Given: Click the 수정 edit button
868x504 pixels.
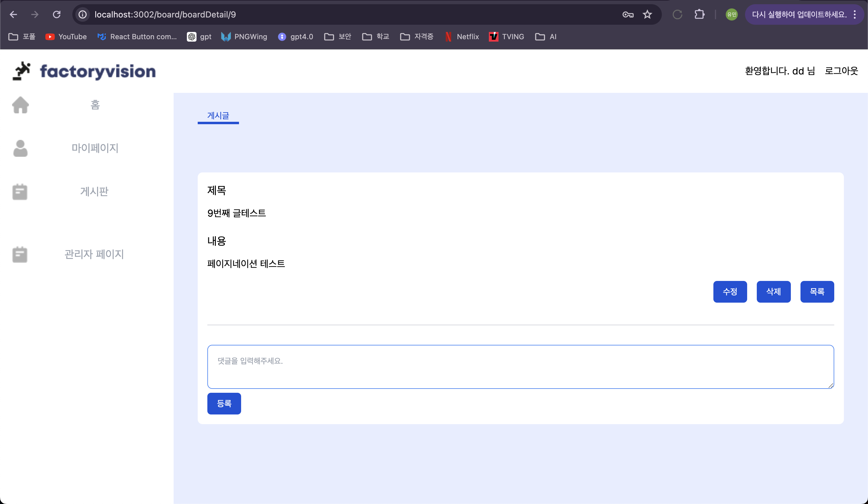Looking at the screenshot, I should pyautogui.click(x=730, y=292).
